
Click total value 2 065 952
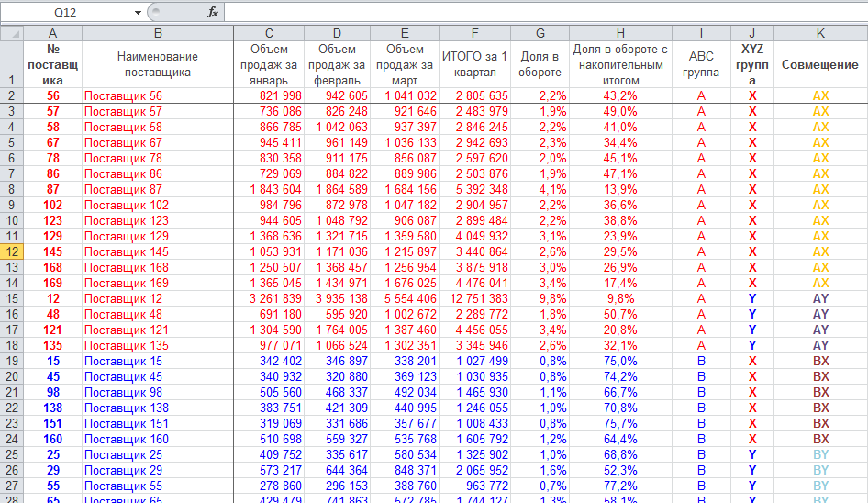tap(474, 470)
